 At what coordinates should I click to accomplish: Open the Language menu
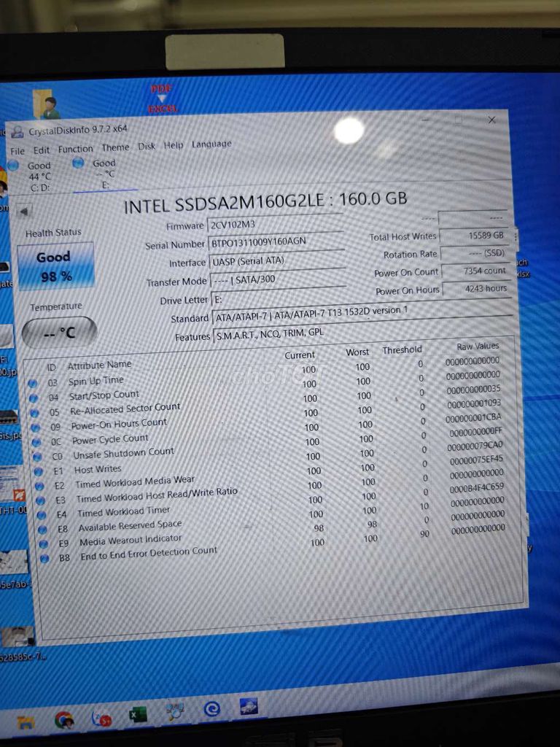coord(211,144)
